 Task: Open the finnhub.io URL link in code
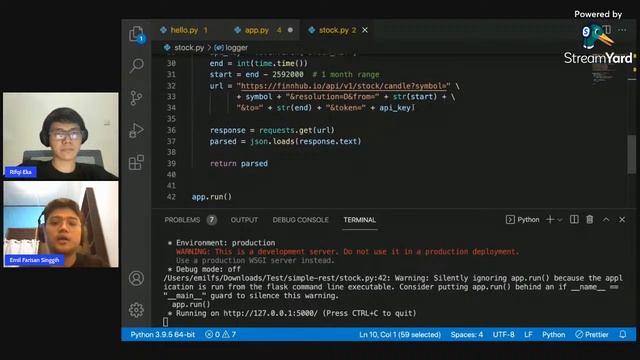point(343,86)
